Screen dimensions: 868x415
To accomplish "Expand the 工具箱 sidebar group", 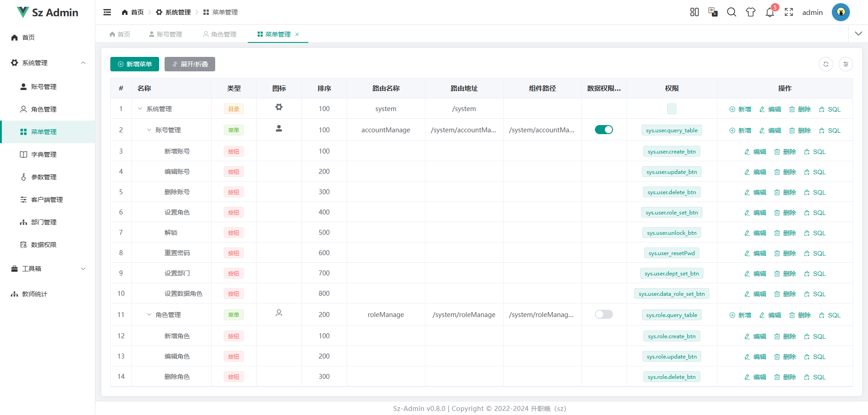I will pyautogui.click(x=47, y=269).
